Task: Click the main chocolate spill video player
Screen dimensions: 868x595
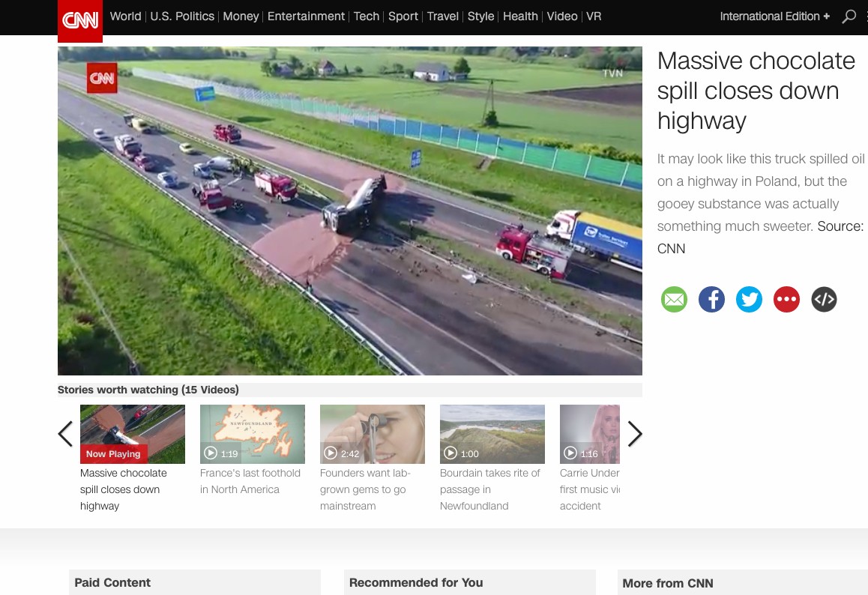Action: tap(349, 211)
